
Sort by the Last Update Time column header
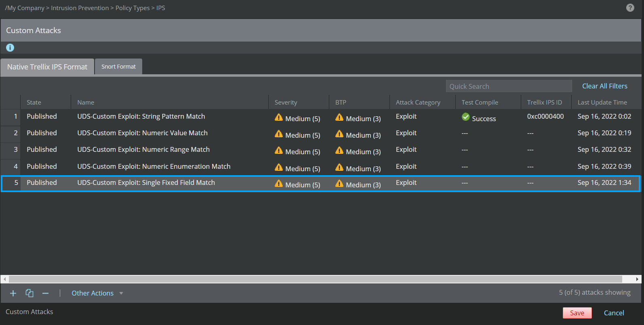(x=606, y=103)
